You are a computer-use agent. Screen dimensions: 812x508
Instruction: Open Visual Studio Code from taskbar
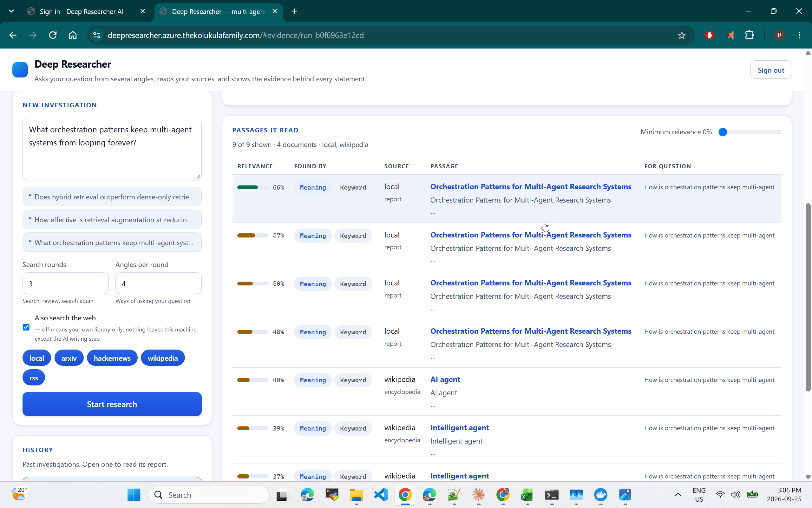click(381, 495)
